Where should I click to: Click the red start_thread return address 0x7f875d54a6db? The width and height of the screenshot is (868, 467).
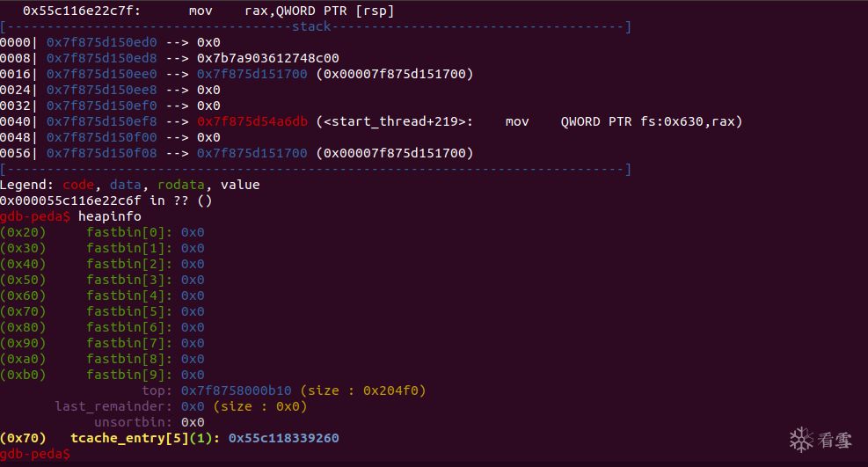tap(252, 121)
